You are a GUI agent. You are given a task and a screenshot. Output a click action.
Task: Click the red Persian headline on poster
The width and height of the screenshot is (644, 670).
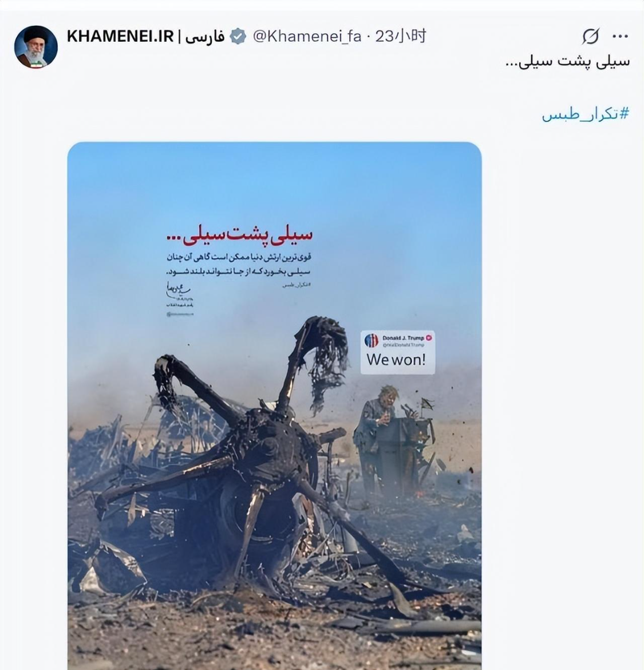click(x=239, y=236)
